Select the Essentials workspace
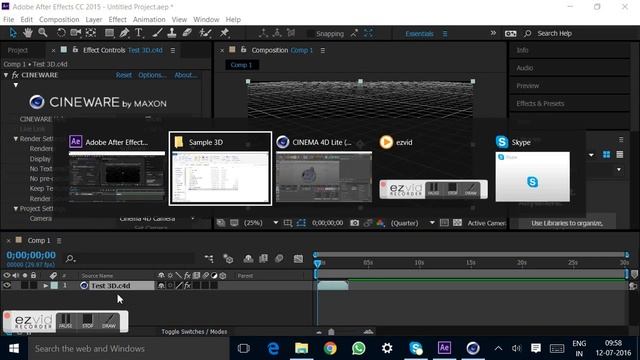Image resolution: width=640 pixels, height=360 pixels. point(419,33)
